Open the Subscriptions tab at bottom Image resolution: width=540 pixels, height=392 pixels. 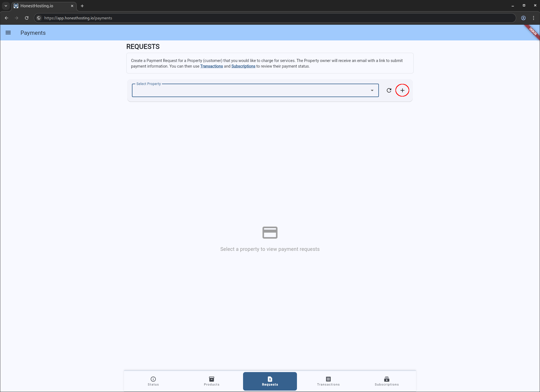pos(387,381)
